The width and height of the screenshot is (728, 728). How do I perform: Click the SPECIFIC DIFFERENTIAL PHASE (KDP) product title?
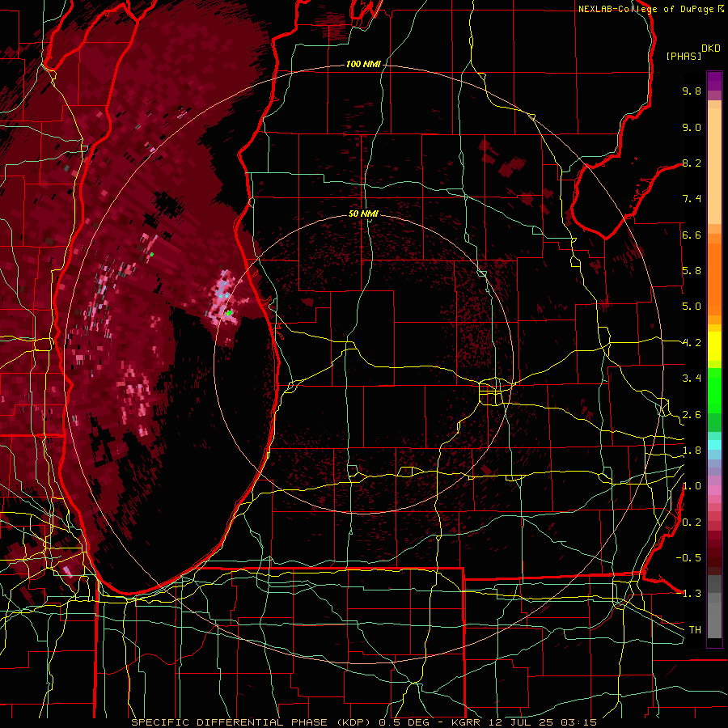pos(249,722)
